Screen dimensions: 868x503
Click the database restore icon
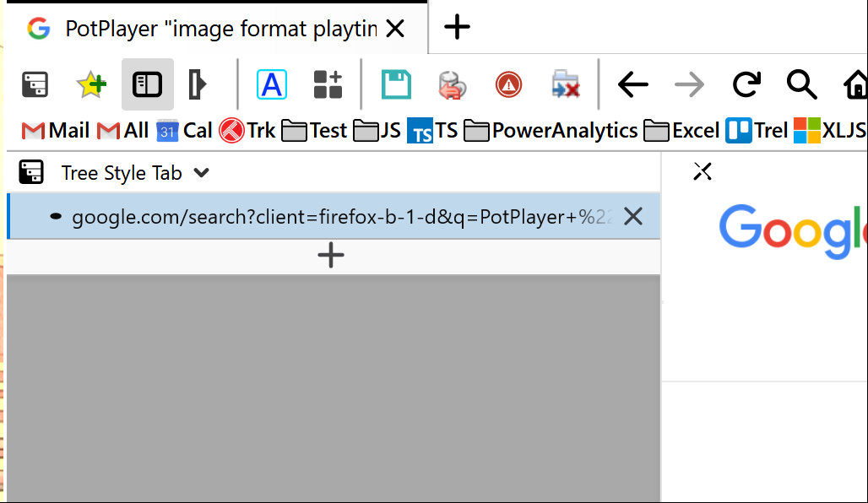click(x=452, y=85)
